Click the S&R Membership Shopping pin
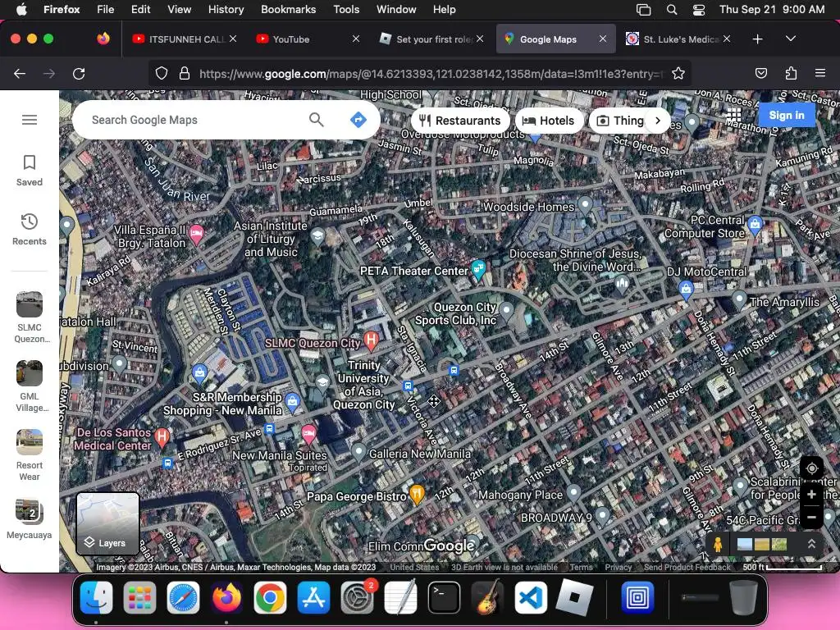 point(293,401)
